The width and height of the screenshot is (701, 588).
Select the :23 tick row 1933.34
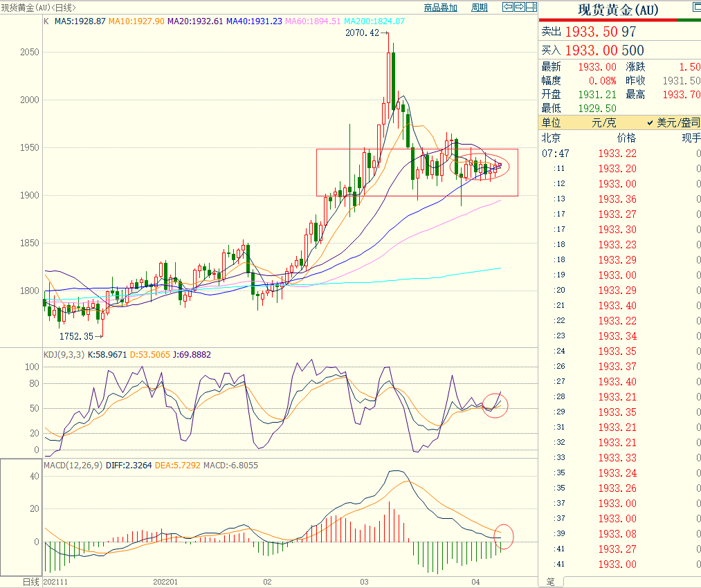(x=619, y=336)
